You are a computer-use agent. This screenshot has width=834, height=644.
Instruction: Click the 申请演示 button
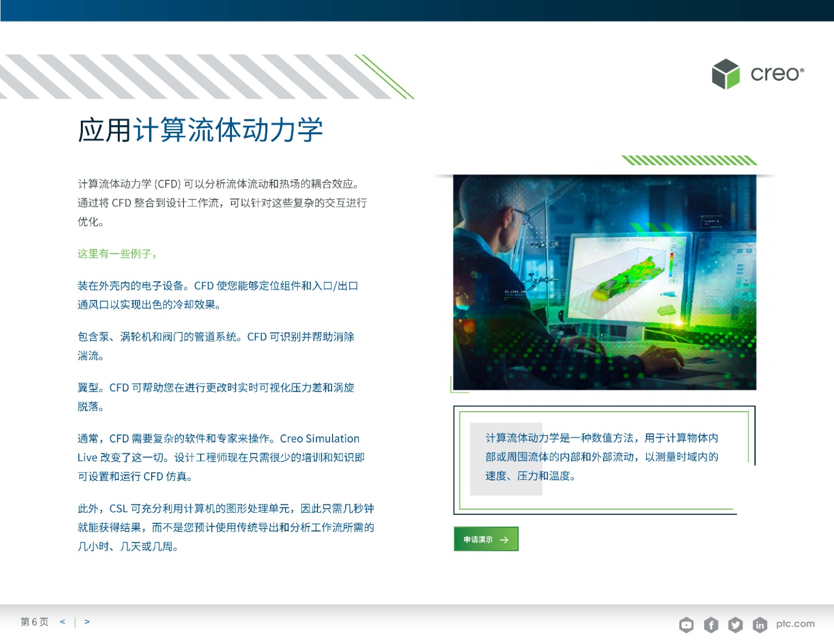point(486,539)
